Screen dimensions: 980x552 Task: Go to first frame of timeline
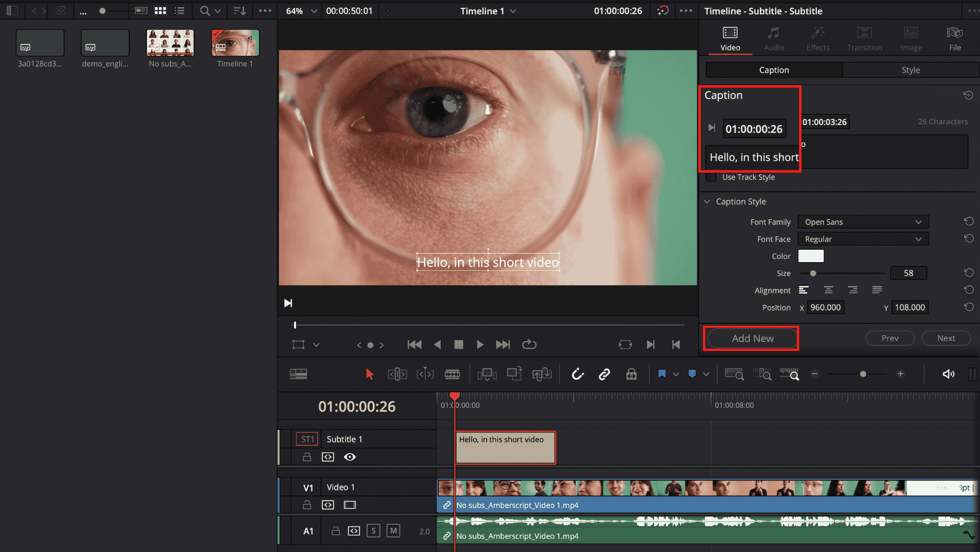click(414, 344)
